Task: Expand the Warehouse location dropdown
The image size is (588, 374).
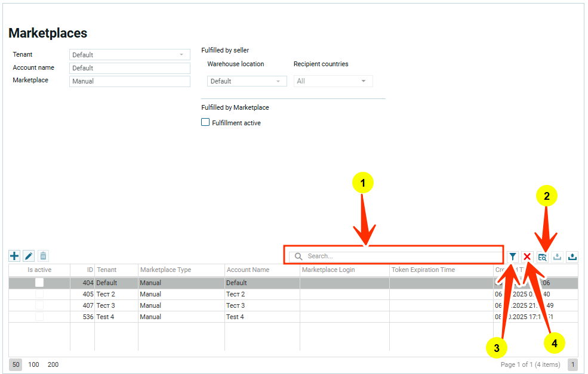Action: click(x=247, y=81)
